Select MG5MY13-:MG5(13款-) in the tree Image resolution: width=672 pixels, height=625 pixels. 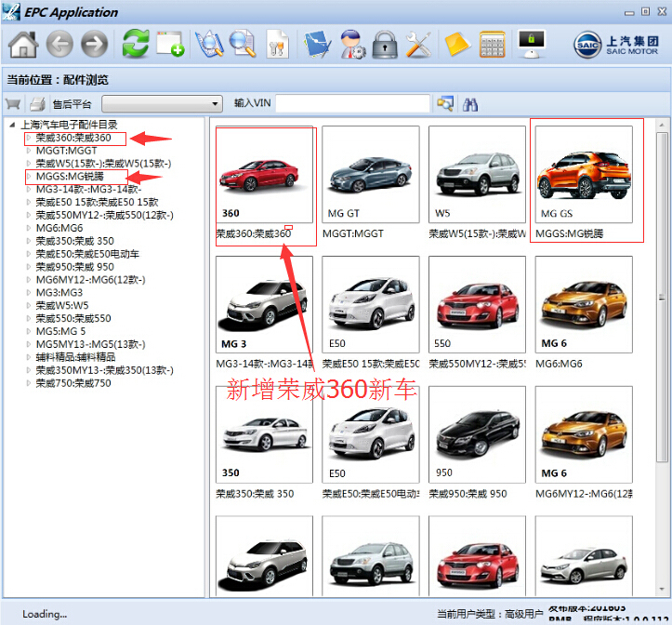coord(90,344)
